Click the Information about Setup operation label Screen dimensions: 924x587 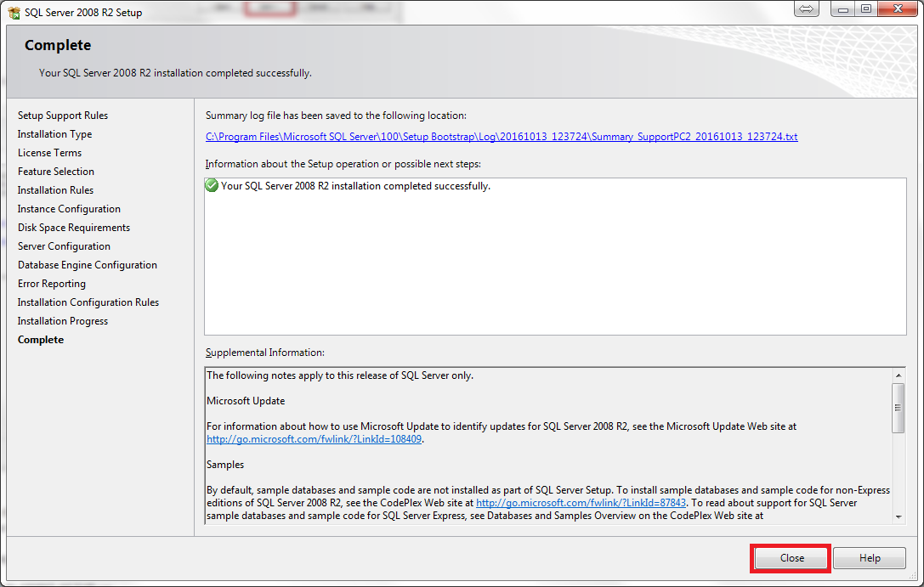(343, 164)
